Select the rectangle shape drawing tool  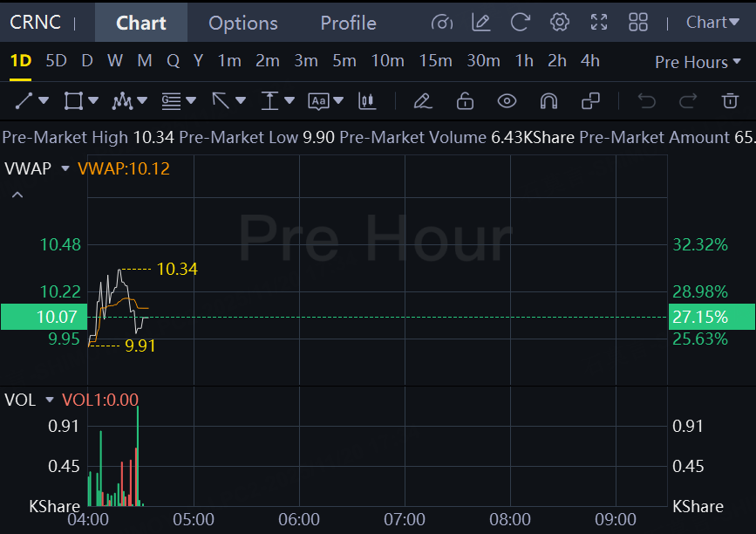coord(73,101)
